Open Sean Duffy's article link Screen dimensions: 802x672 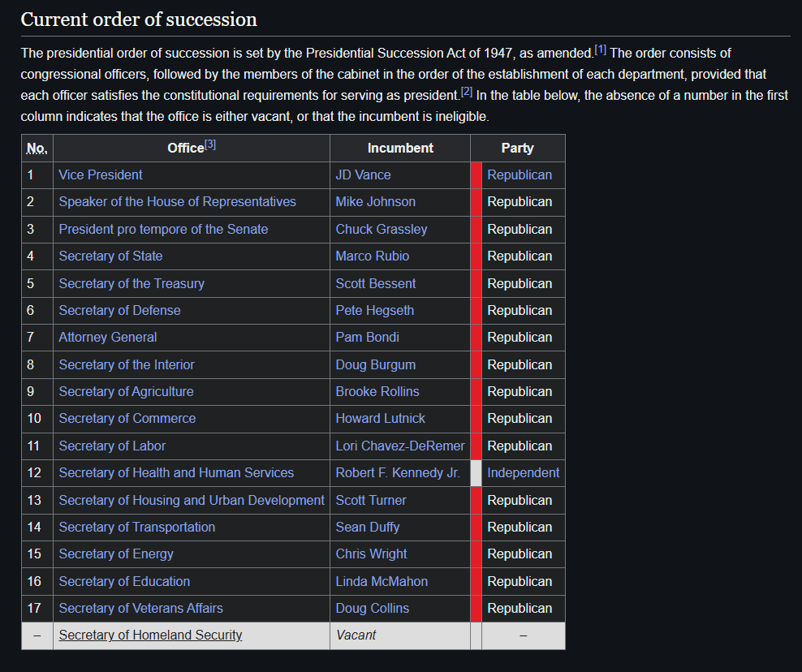point(367,527)
